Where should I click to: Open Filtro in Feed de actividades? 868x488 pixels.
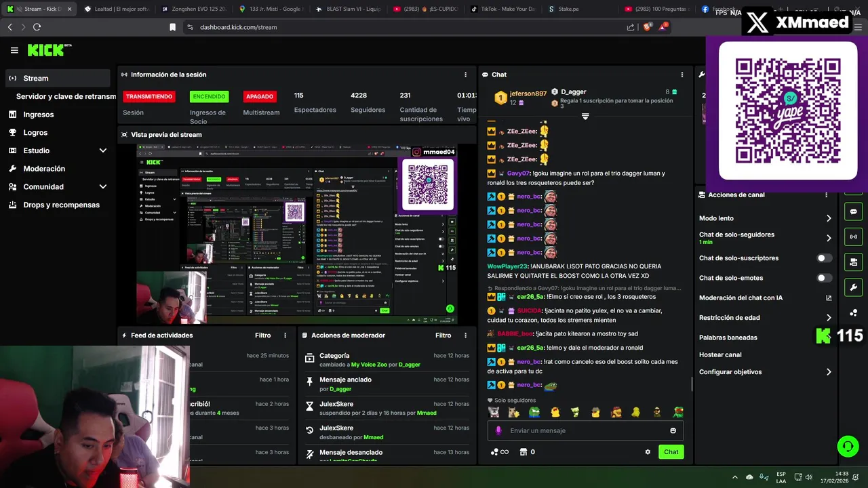point(262,335)
